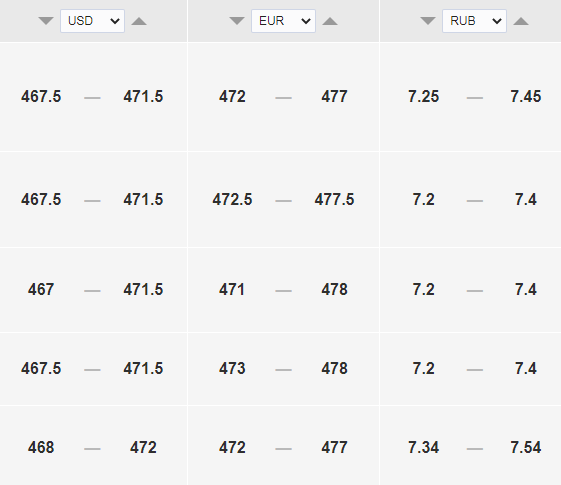Sort USD column ascending with up arrow
The height and width of the screenshot is (485, 561).
[x=139, y=21]
